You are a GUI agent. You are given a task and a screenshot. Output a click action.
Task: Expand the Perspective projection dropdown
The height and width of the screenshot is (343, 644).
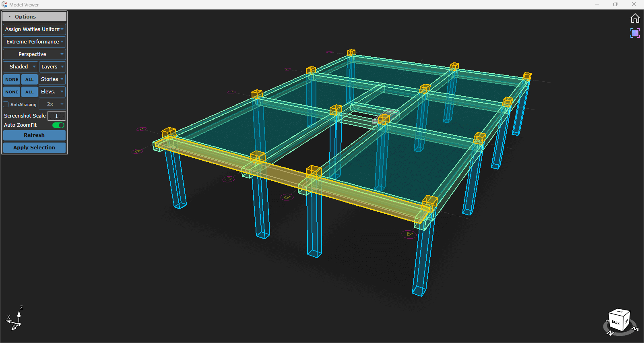coord(34,54)
